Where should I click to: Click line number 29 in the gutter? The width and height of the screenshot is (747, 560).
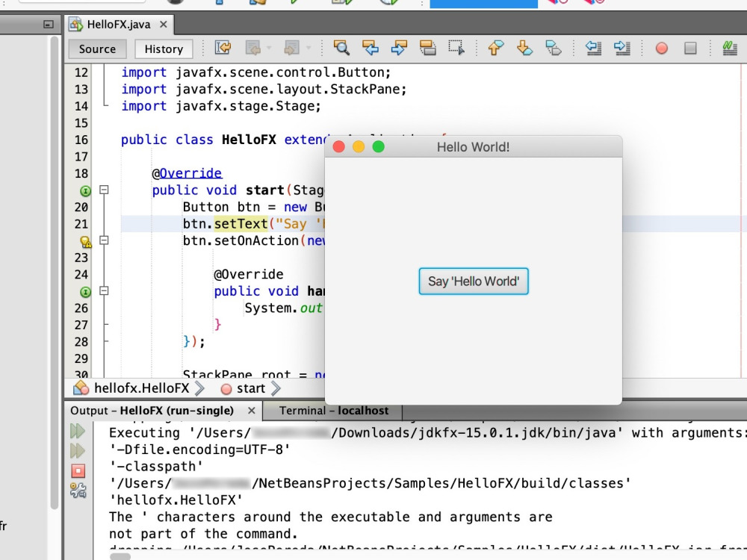(81, 358)
